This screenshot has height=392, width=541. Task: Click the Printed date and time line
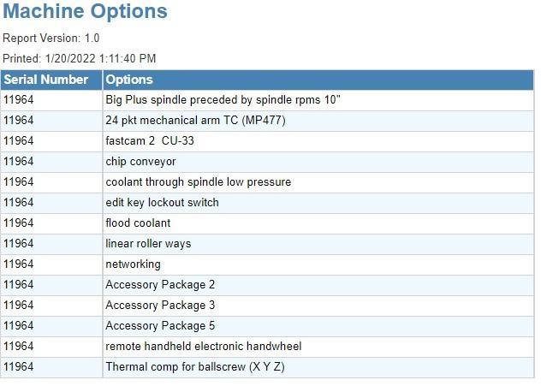tap(80, 58)
